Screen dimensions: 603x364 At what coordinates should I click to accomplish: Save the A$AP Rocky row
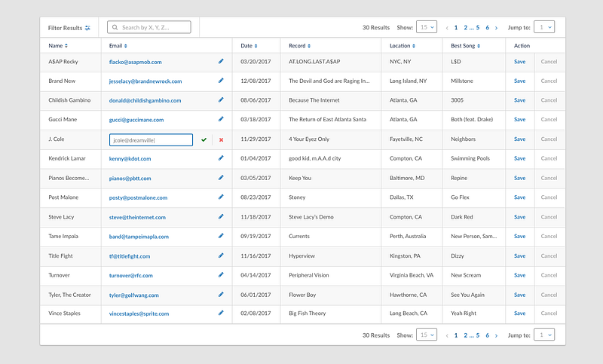coord(519,62)
